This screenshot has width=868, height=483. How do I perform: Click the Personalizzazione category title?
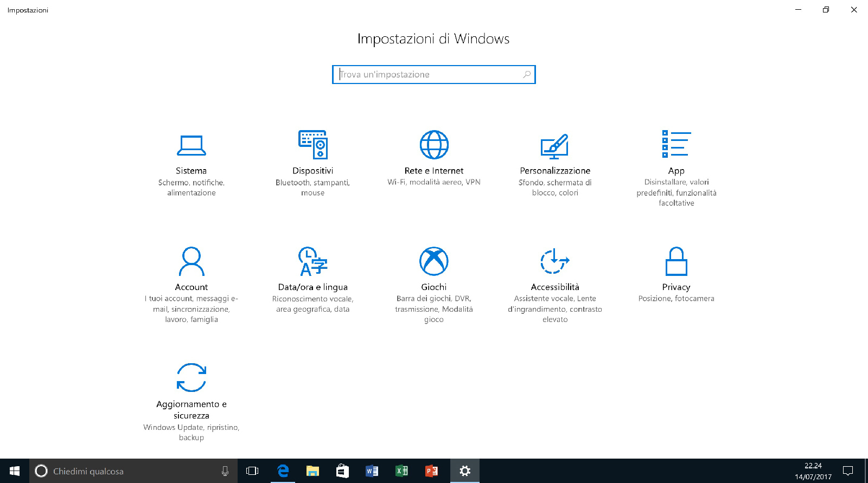[x=555, y=171]
